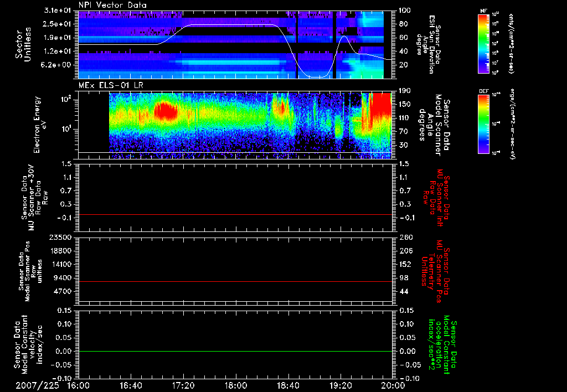The width and height of the screenshot is (567, 392).
Task: Click the 18800 scanner position tick label
Action: [60, 251]
